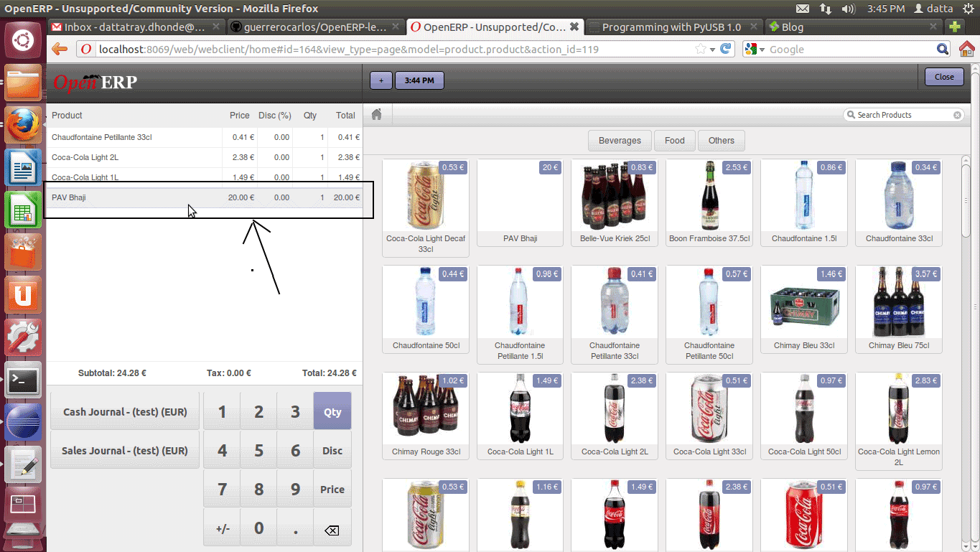The width and height of the screenshot is (980, 552).
Task: Add PAV Bhaji product
Action: point(520,202)
